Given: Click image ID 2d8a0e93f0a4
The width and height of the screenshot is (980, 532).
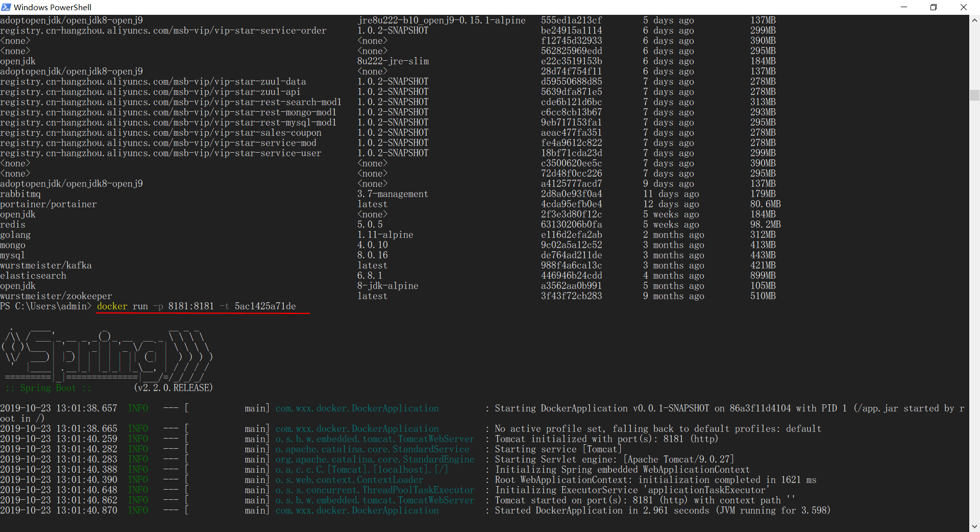Looking at the screenshot, I should click(572, 194).
